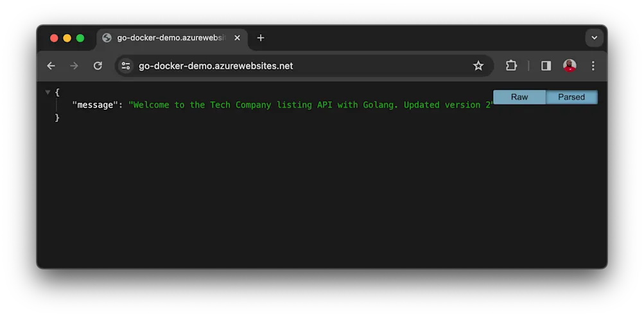
Task: Select the go-docker-demo.azurewebsites tab
Action: (x=172, y=39)
